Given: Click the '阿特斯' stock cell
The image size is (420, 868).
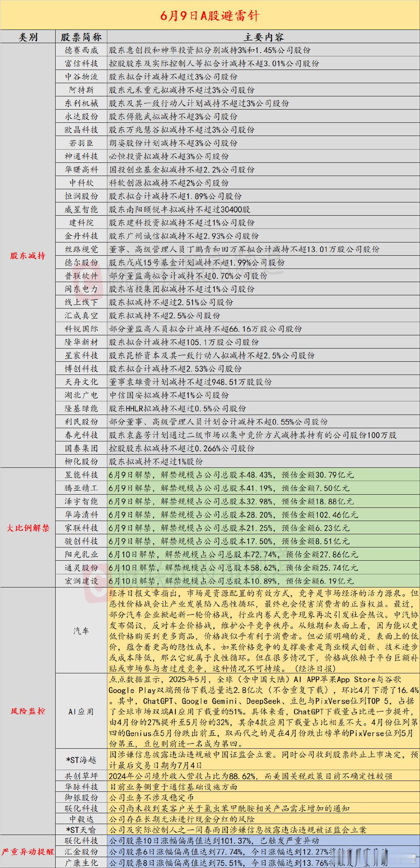Looking at the screenshot, I should pos(81,90).
